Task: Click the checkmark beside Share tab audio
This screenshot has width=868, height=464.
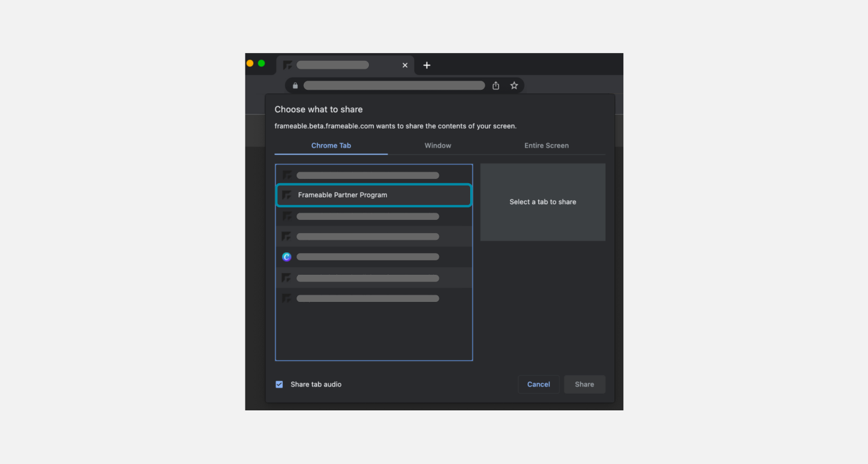Action: (279, 384)
